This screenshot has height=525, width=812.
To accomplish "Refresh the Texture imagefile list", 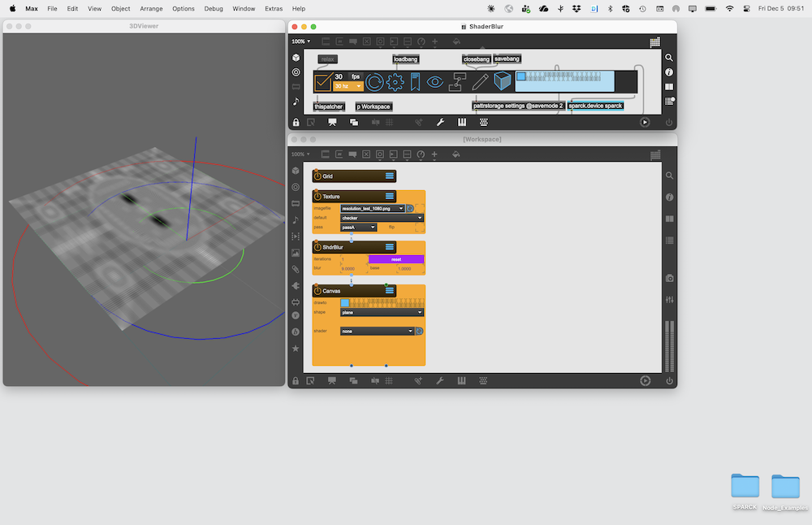I will click(410, 209).
